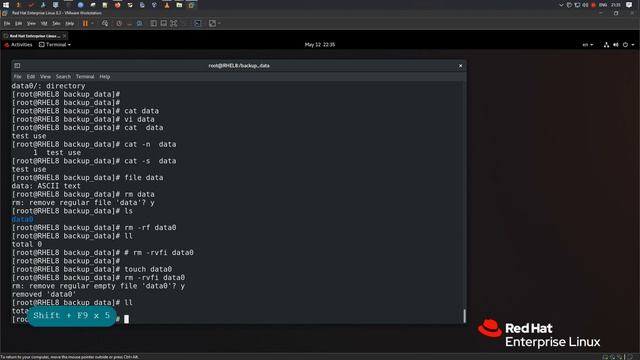Screen dimensions: 640x360
Task: Open the snapshot manager in the VMware toolbar
Action: pyautogui.click(x=140, y=24)
